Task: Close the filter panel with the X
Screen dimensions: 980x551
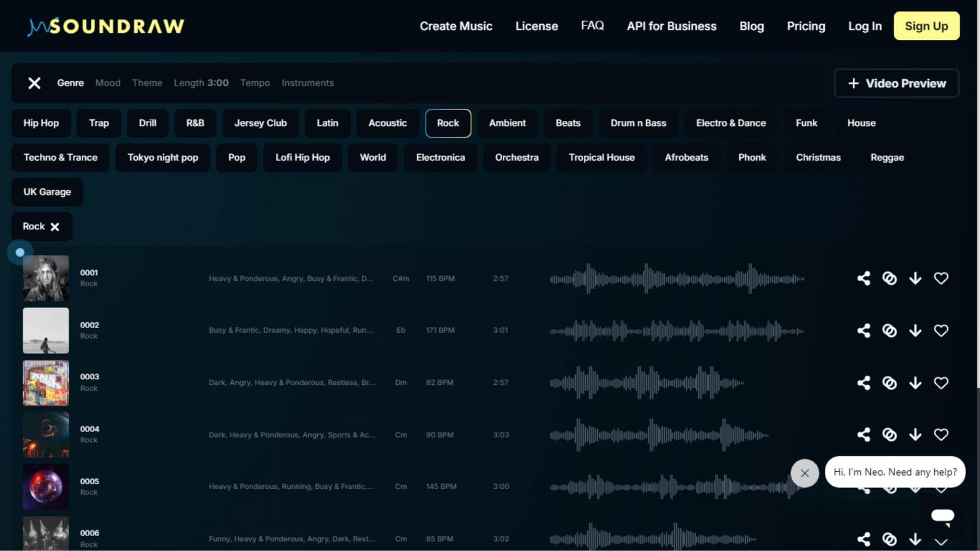Action: click(x=34, y=83)
